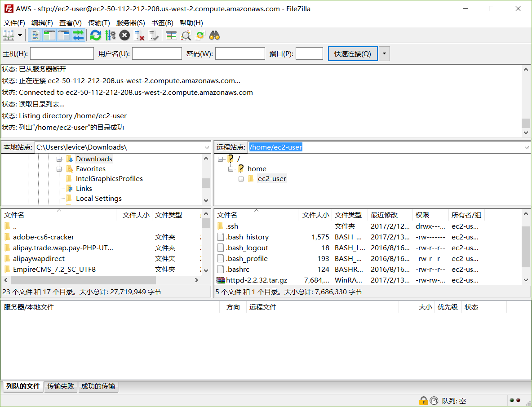Click the speed limit gauge icon
This screenshot has height=407, width=532.
click(434, 401)
